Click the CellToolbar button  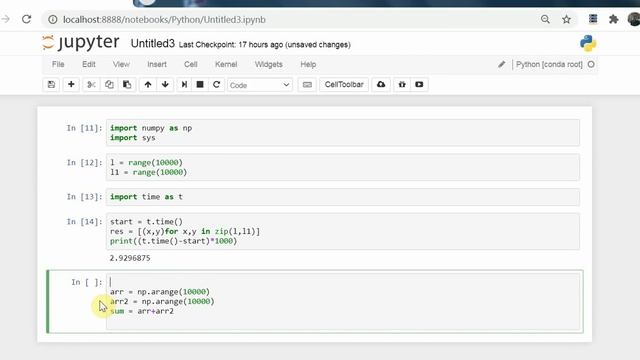[344, 84]
